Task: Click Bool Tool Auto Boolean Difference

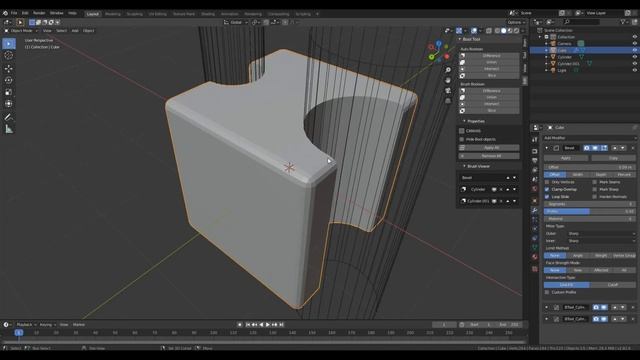Action: 489,56
